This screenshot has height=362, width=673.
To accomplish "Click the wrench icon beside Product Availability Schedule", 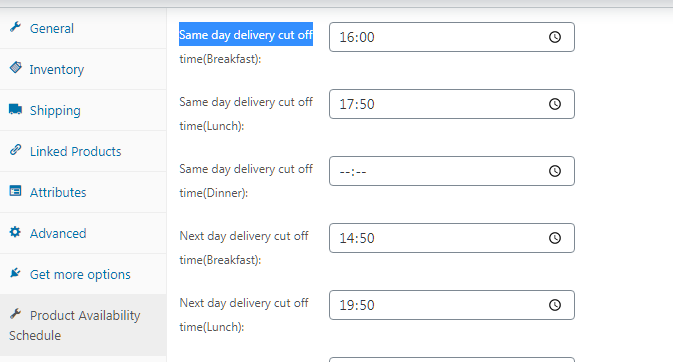I will pyautogui.click(x=15, y=314).
